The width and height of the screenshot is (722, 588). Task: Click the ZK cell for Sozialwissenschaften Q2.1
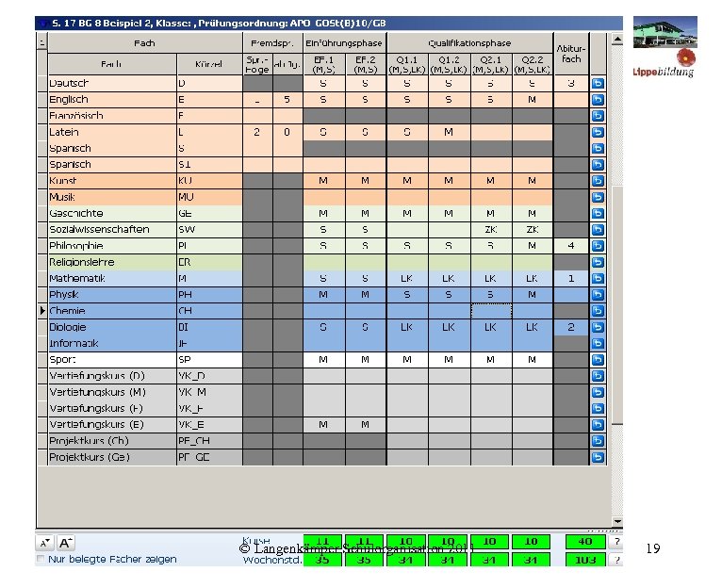pos(491,229)
